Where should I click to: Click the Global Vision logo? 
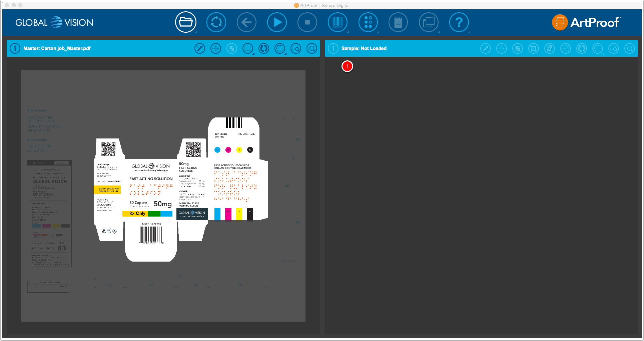[54, 22]
